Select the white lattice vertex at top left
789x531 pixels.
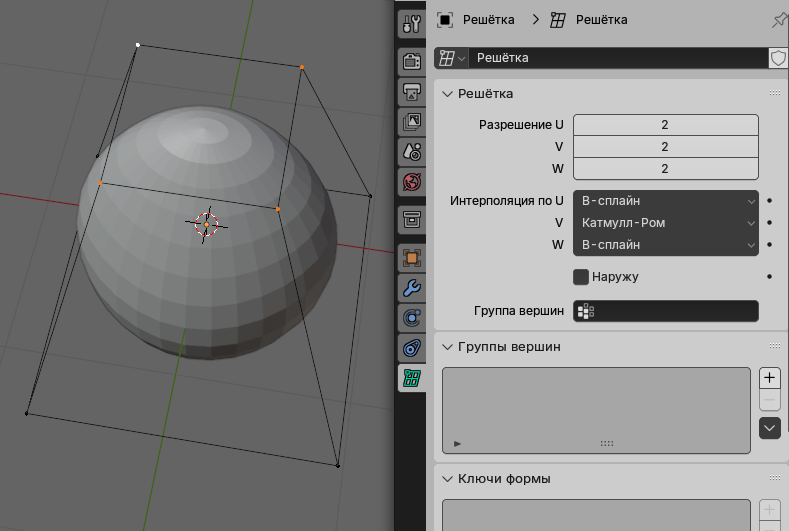point(138,45)
